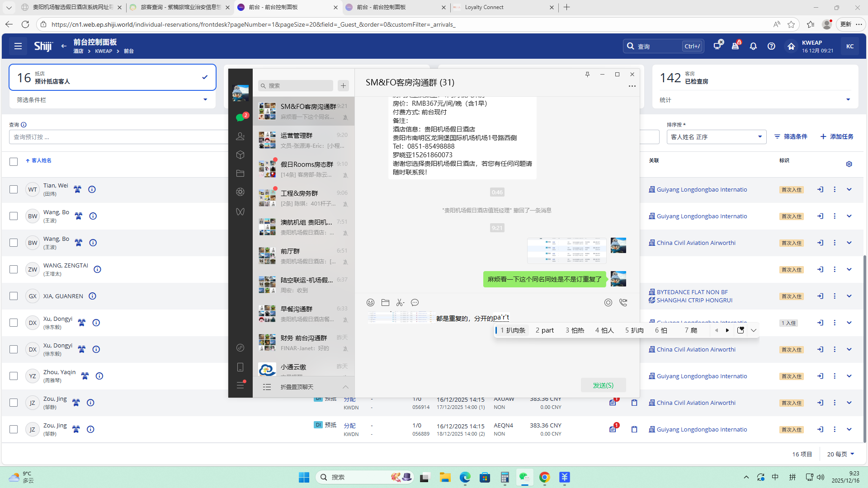The image size is (868, 488).
Task: Open the Shiji help question mark icon
Action: point(771,46)
